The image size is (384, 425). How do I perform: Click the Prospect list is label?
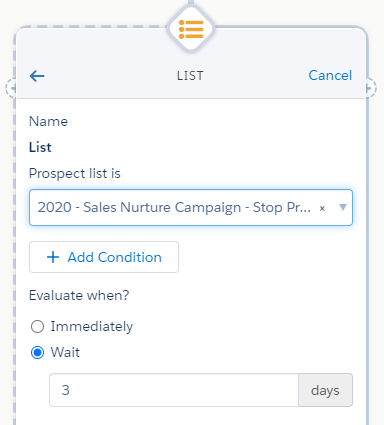click(x=75, y=174)
